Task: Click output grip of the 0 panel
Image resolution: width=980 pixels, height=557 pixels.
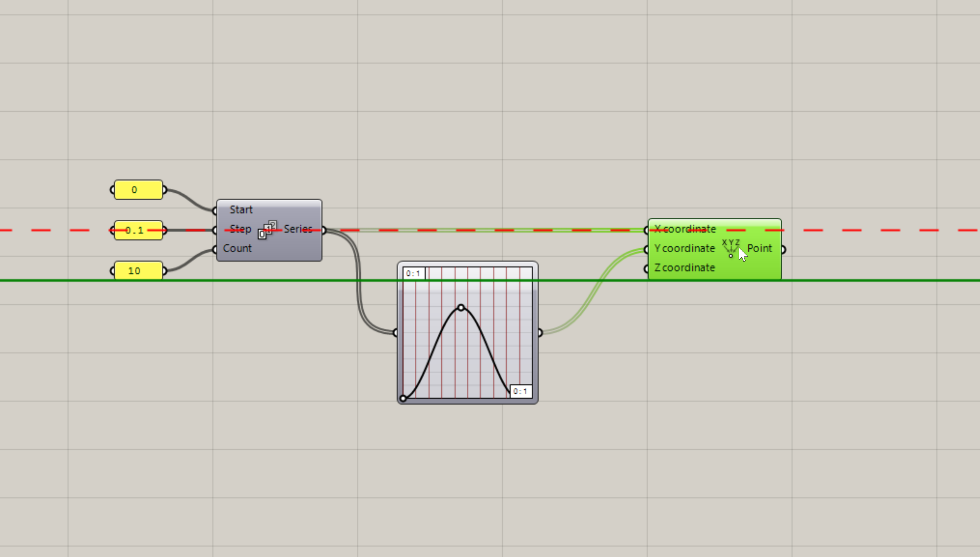Action: coord(165,190)
